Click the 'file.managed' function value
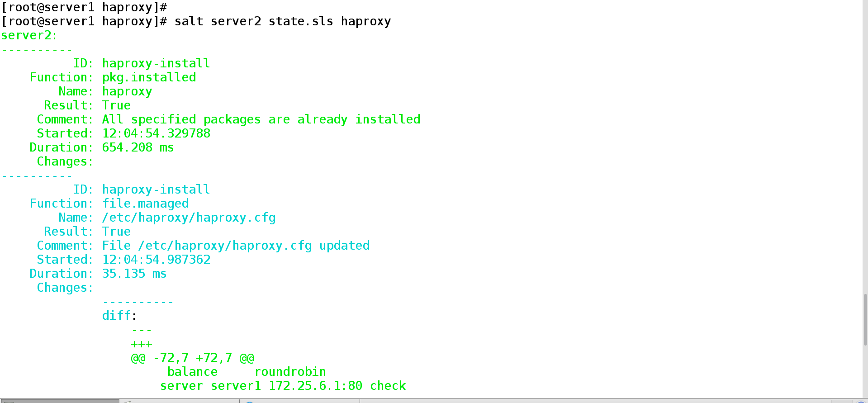The image size is (868, 403). pyautogui.click(x=145, y=204)
